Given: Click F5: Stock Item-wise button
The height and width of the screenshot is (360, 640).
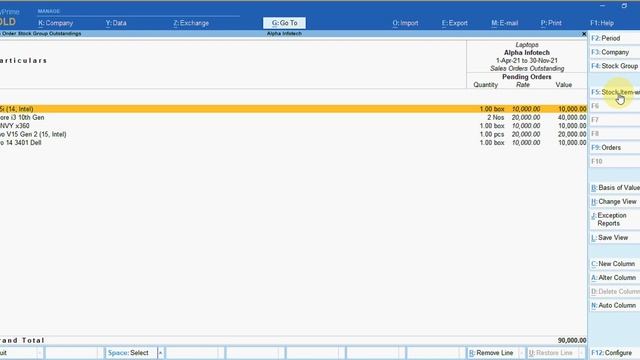Looking at the screenshot, I should [614, 92].
